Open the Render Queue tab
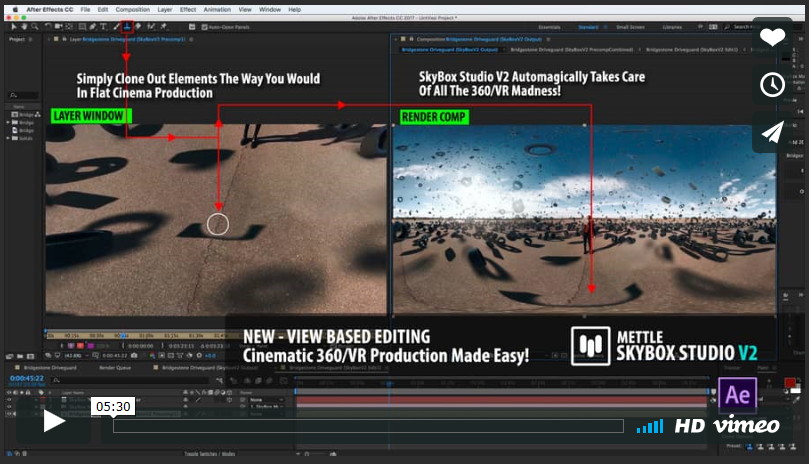 (115, 367)
